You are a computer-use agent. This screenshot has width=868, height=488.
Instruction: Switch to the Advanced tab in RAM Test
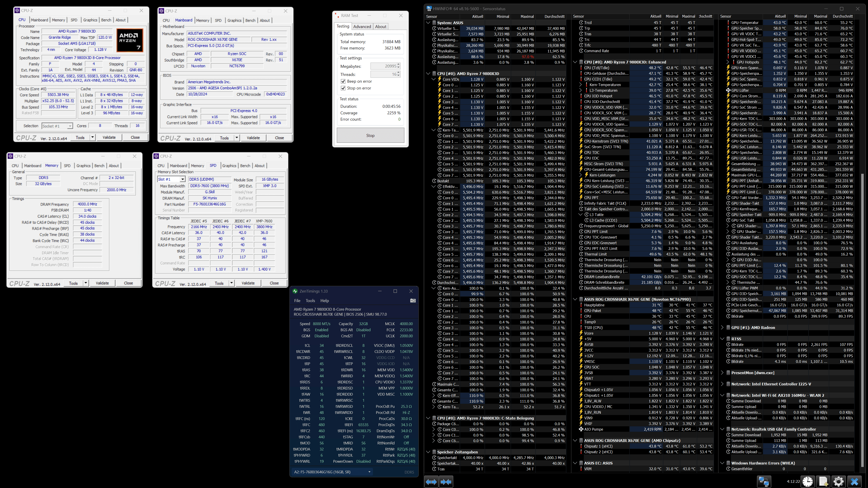[x=362, y=27]
